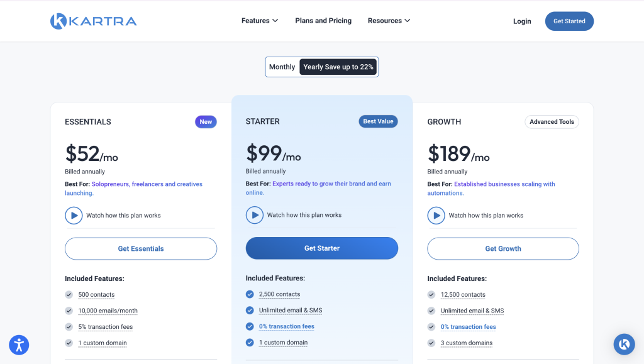Click the Growth Advanced Tools badge
644x364 pixels.
click(x=552, y=122)
